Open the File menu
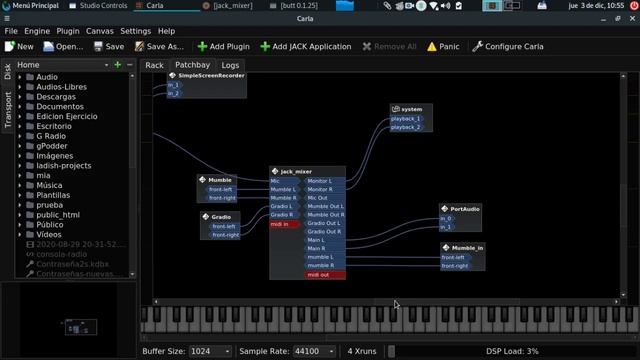The height and width of the screenshot is (360, 640). click(x=11, y=31)
